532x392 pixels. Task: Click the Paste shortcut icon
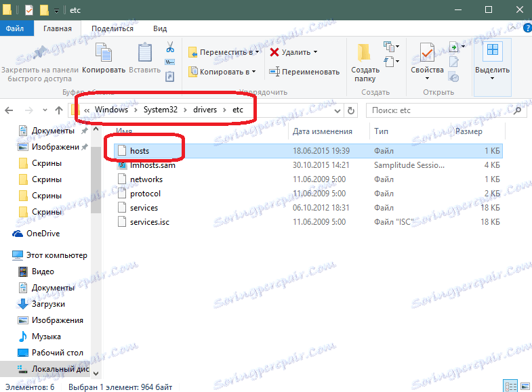169,77
